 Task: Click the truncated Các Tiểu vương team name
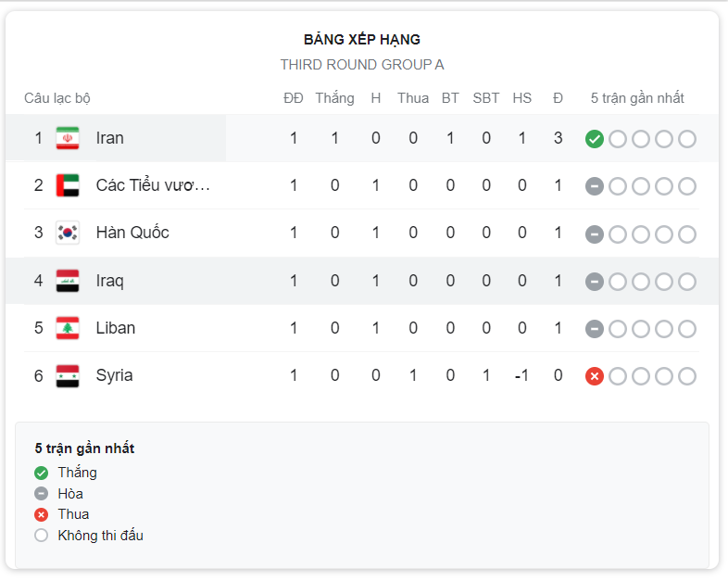coord(153,185)
